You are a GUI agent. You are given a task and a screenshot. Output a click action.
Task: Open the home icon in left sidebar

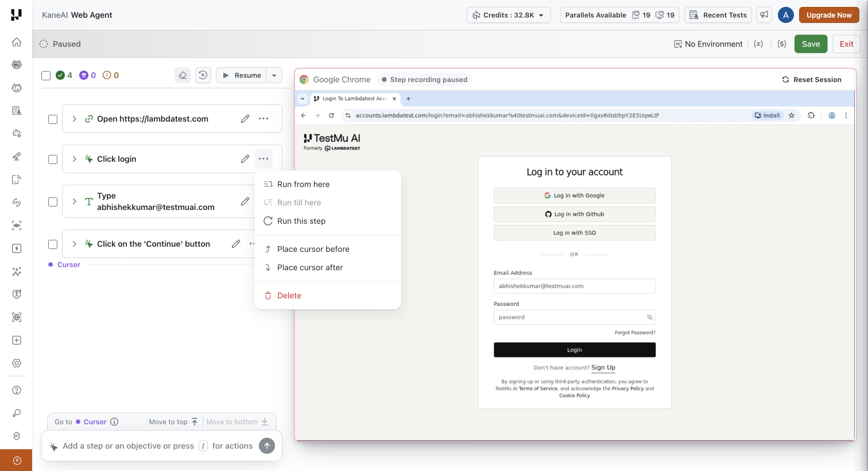[17, 42]
